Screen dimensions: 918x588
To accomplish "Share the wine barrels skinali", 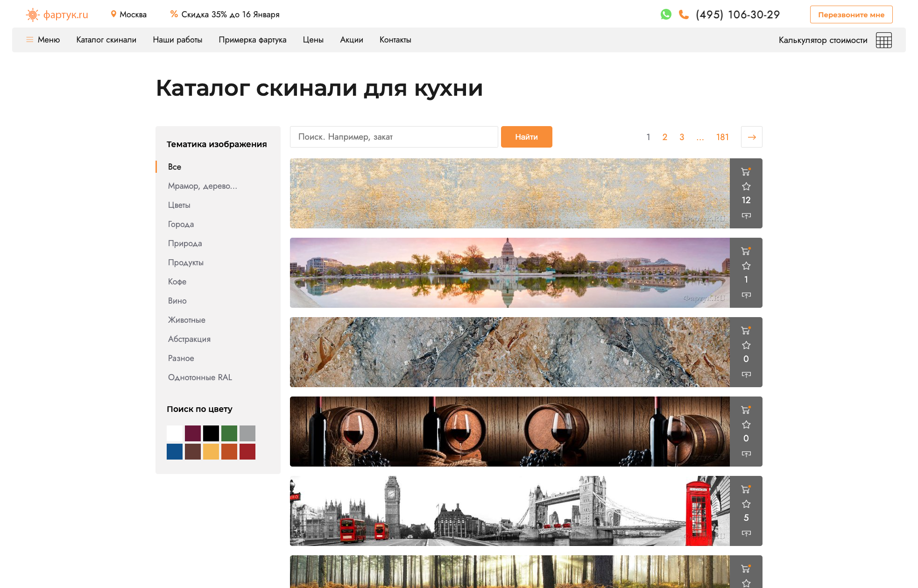I will [x=746, y=453].
